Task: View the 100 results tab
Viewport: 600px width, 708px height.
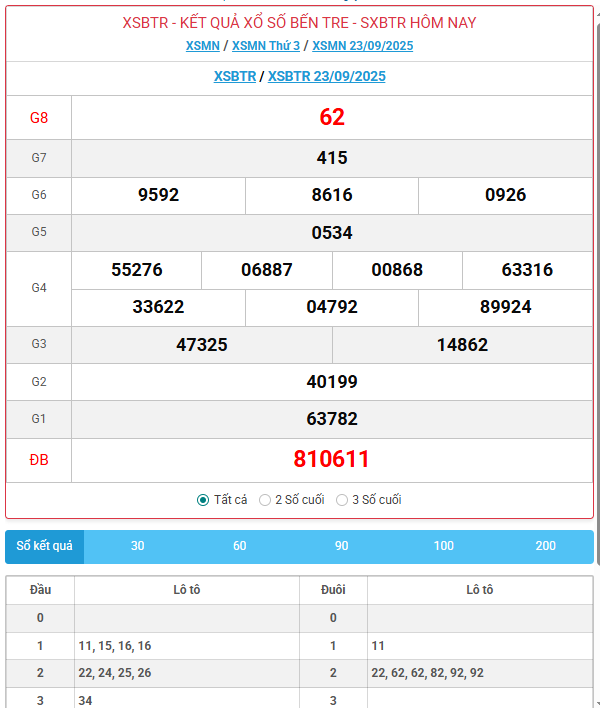Action: tap(444, 546)
